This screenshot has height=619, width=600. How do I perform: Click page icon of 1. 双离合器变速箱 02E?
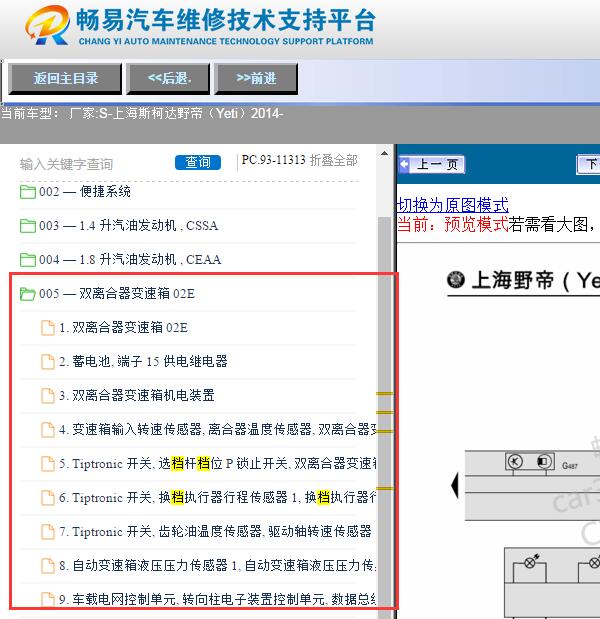pyautogui.click(x=48, y=328)
